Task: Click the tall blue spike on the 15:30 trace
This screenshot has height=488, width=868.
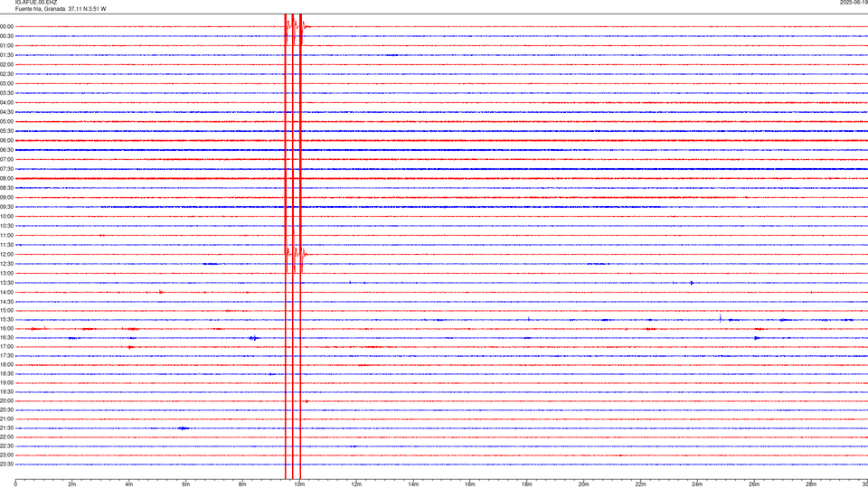Action: [721, 318]
